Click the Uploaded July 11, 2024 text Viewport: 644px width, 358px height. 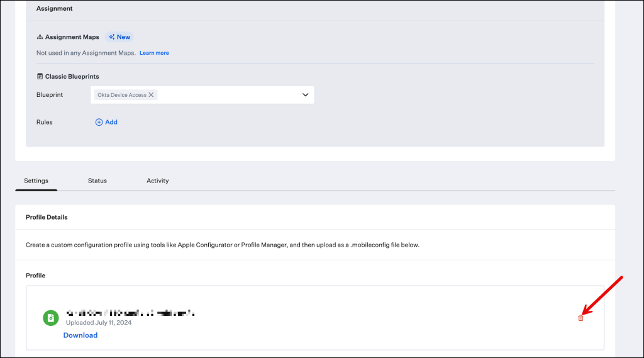[99, 323]
